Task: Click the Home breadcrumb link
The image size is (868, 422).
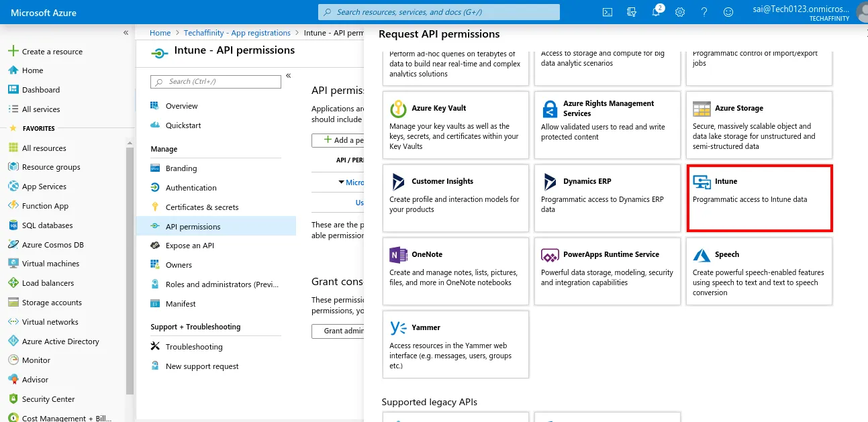Action: (160, 33)
